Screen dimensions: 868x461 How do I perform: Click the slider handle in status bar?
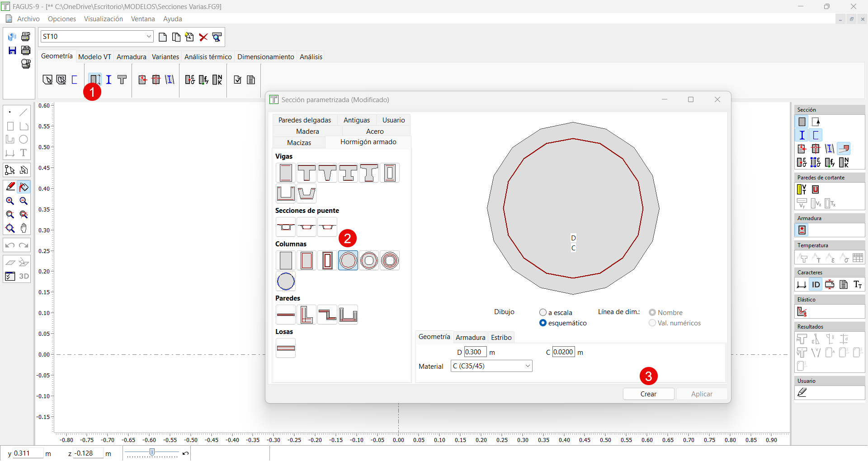[152, 452]
